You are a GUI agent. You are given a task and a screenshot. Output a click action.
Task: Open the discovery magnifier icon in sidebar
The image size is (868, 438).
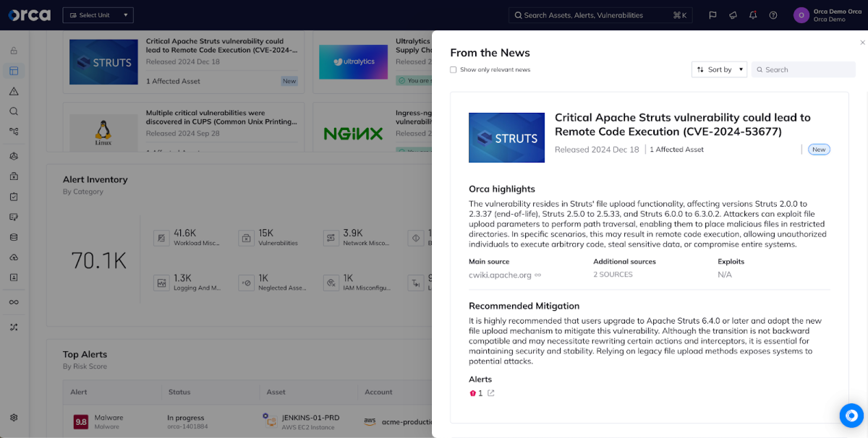[14, 111]
